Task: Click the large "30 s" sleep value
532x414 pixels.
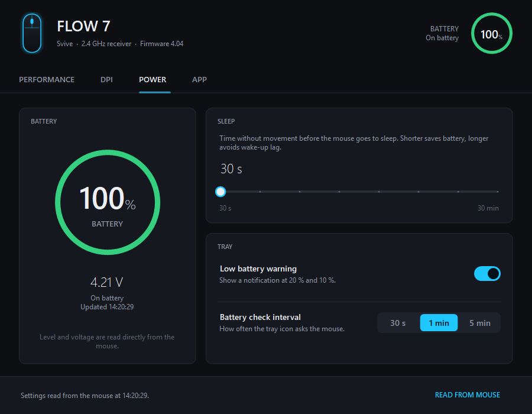Action: tap(231, 169)
